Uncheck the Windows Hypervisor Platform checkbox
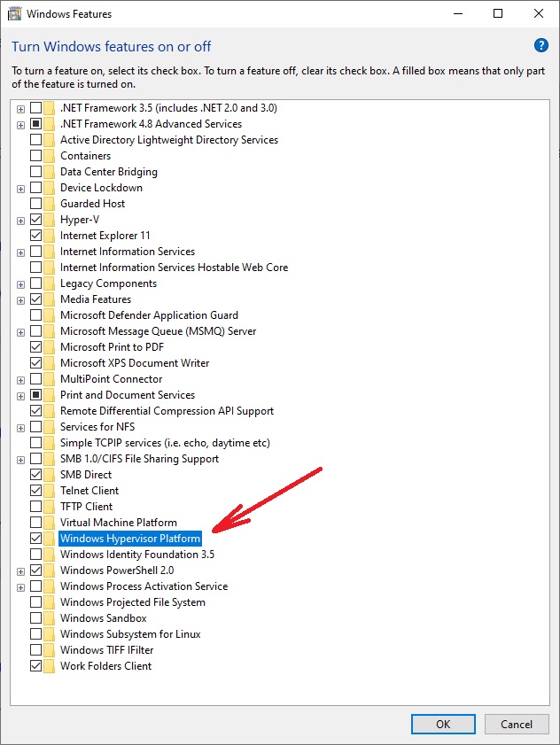 (x=35, y=539)
